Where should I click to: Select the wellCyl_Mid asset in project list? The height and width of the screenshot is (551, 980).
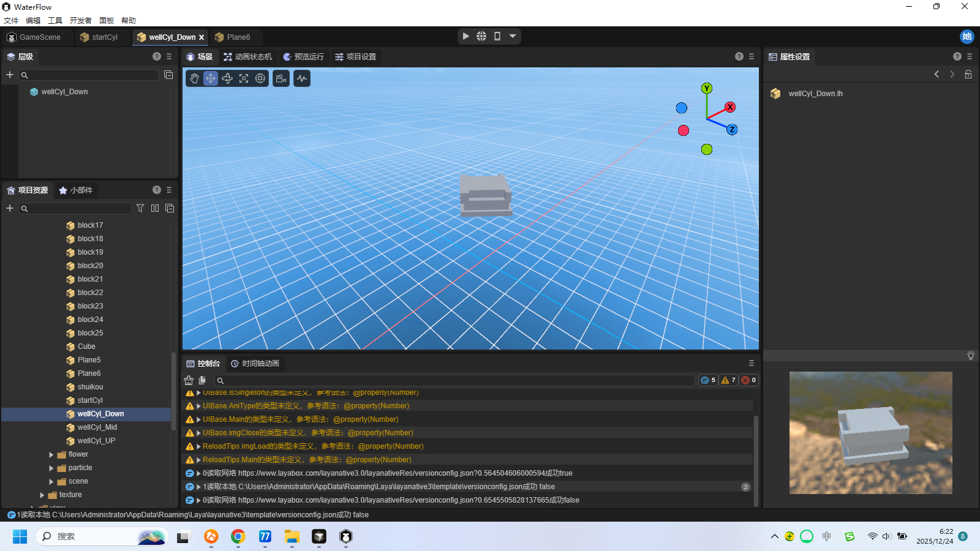click(x=97, y=427)
